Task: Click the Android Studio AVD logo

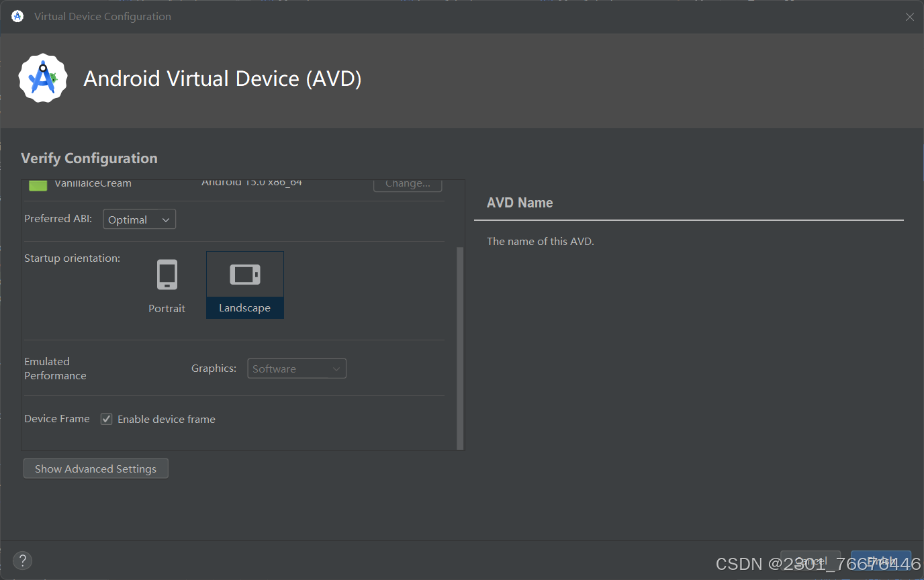Action: click(x=43, y=79)
